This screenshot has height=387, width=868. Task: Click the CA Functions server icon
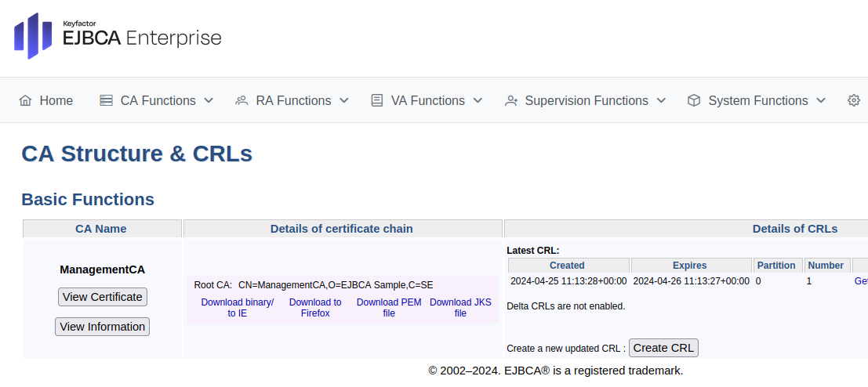[x=106, y=100]
